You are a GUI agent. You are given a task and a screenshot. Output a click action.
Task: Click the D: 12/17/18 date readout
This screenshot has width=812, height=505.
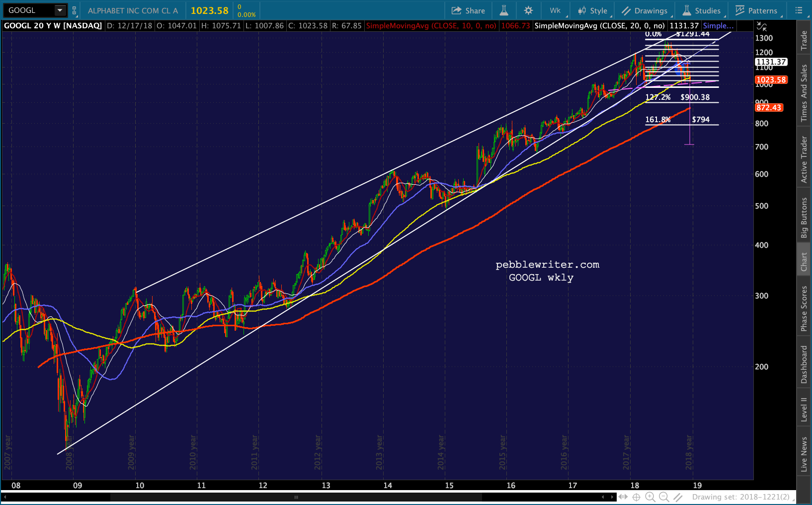tap(129, 26)
